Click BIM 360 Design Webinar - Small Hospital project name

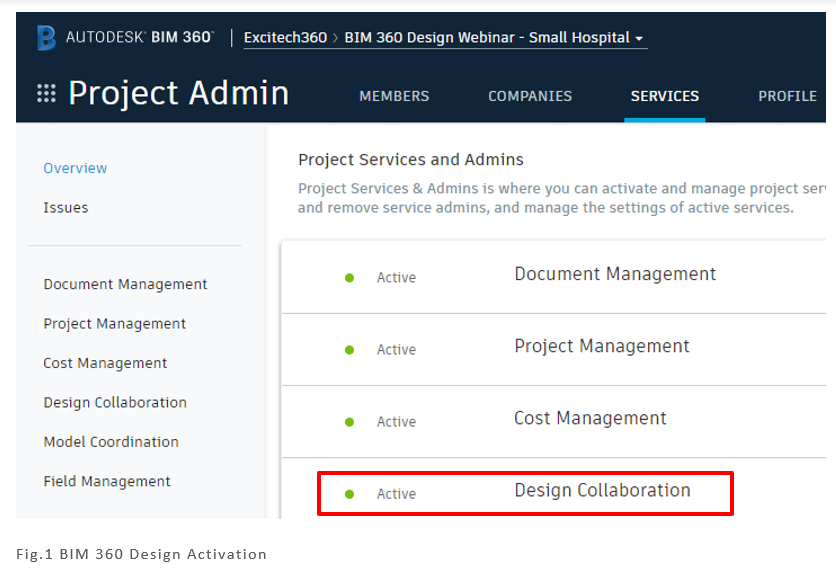[x=487, y=38]
